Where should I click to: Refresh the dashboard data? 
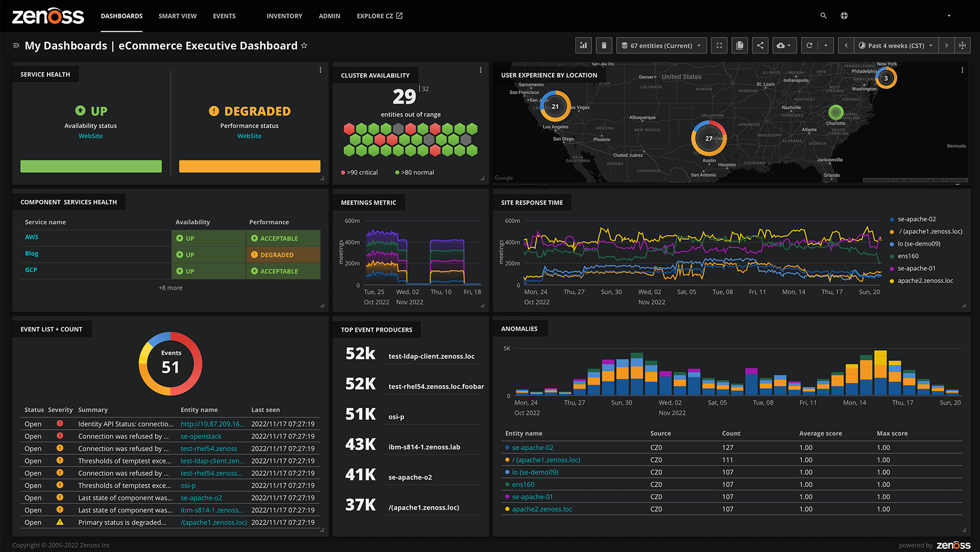click(x=810, y=46)
